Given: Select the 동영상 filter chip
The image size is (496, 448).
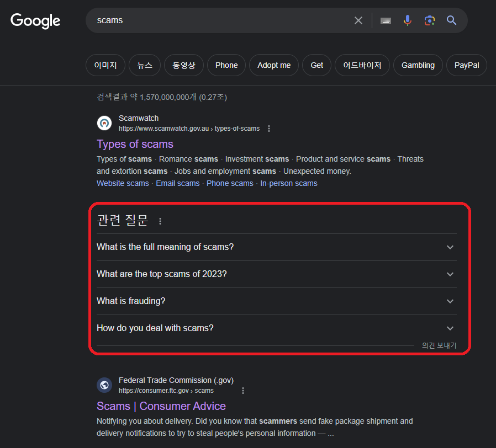Looking at the screenshot, I should pyautogui.click(x=184, y=65).
